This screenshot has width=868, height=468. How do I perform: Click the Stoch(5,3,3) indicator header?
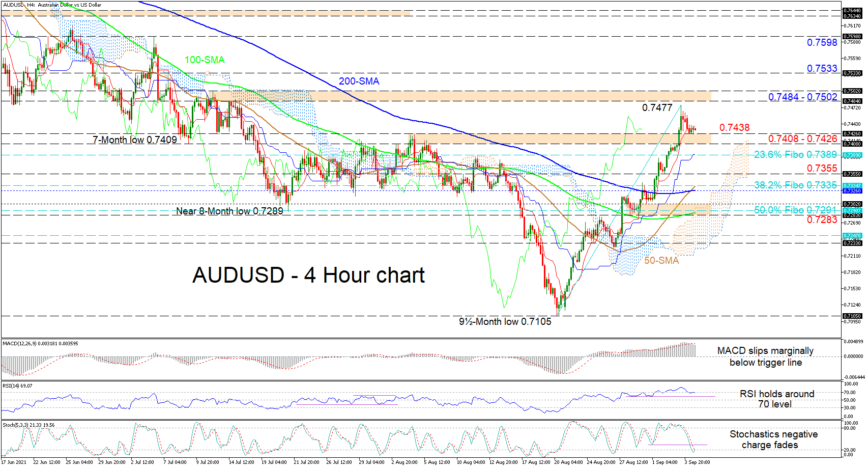coord(28,425)
